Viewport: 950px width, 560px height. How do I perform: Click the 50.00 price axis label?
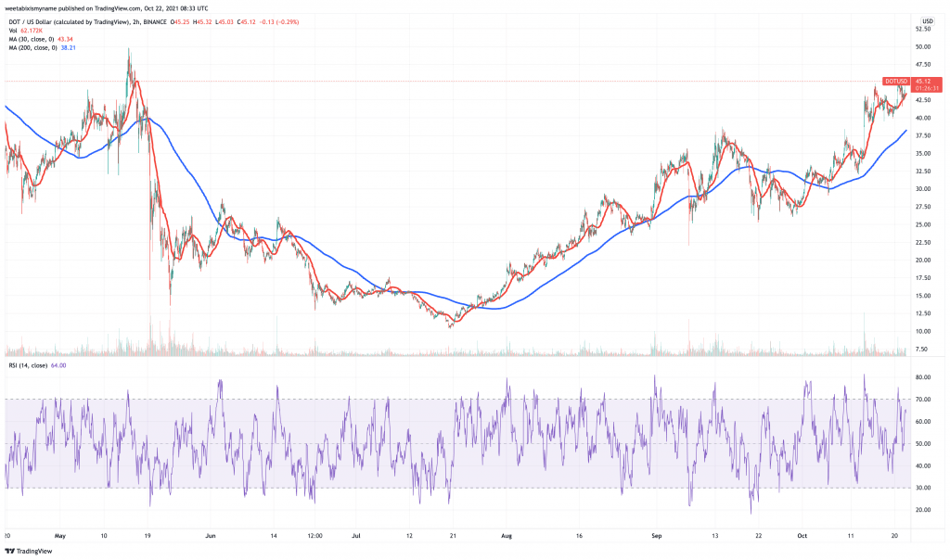click(923, 46)
